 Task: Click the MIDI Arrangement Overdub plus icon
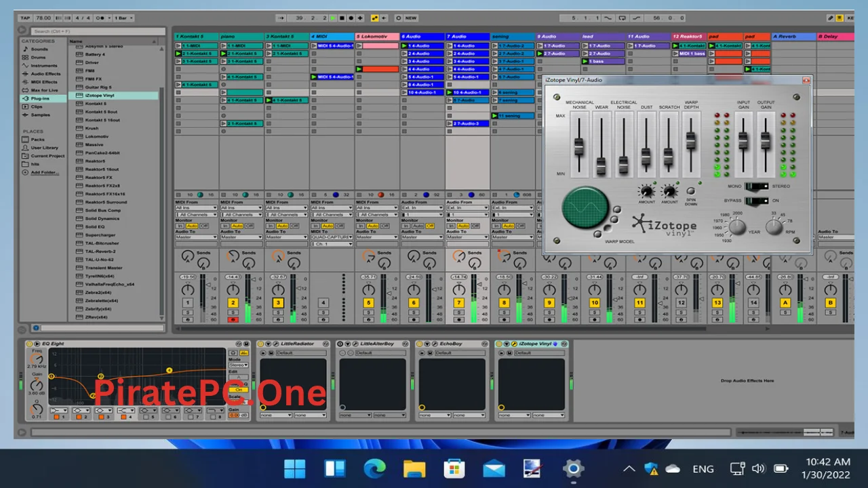pos(360,18)
